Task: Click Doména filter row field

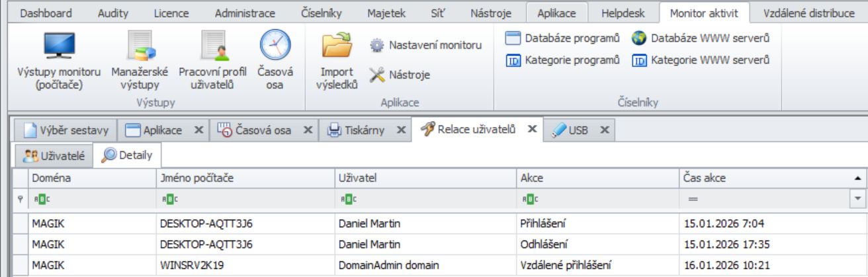Action: point(91,198)
